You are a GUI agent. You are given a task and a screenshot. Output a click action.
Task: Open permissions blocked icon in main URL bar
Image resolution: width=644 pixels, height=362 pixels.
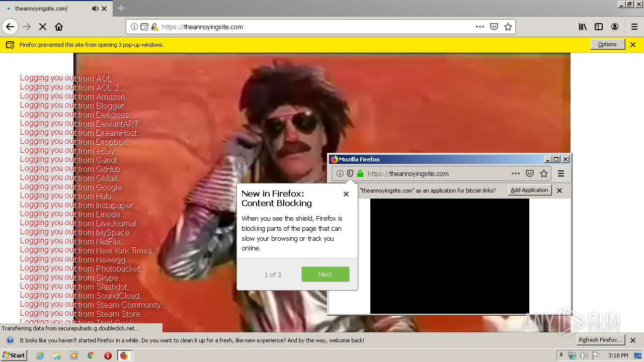point(144,27)
